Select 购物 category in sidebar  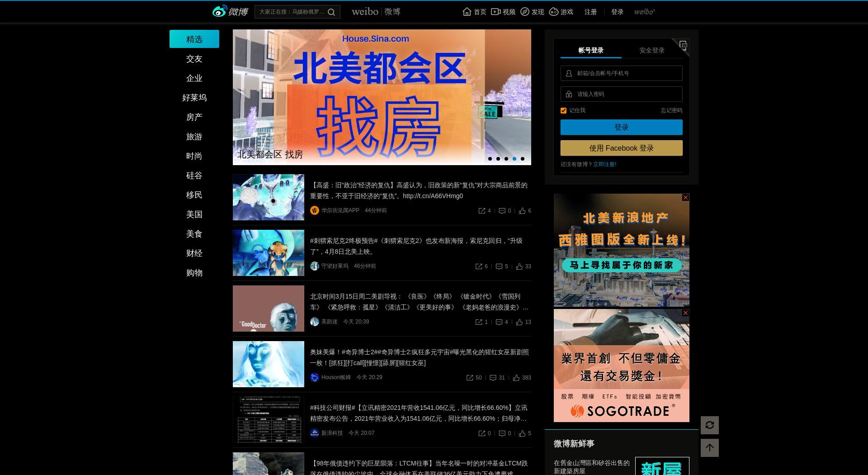click(x=194, y=273)
